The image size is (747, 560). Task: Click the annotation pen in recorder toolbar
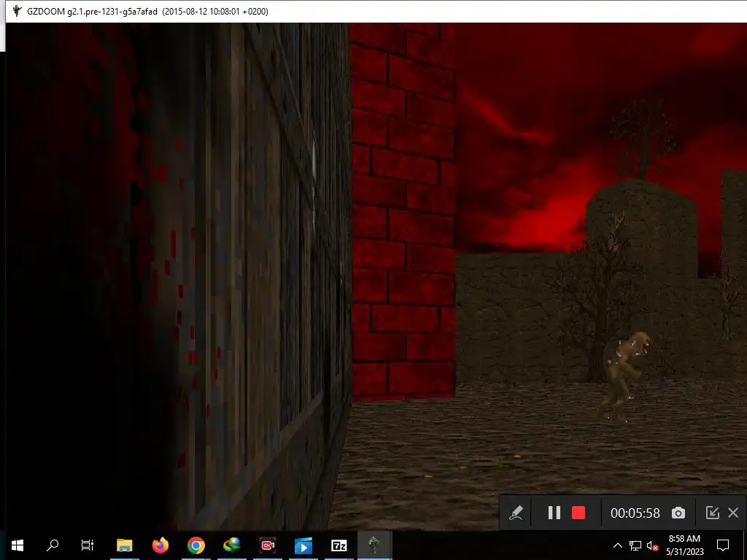pos(516,513)
